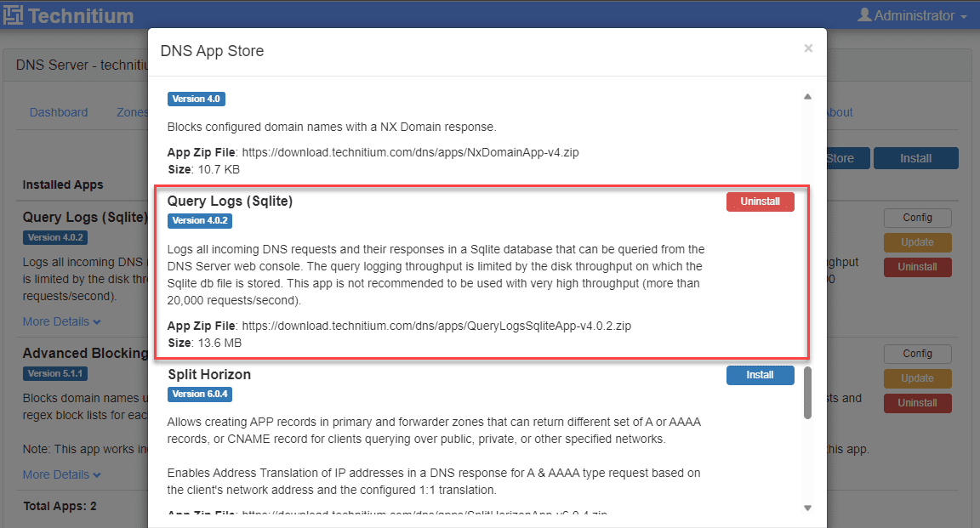This screenshot has height=528, width=980.
Task: Open the Dashboard tab
Action: [x=59, y=112]
